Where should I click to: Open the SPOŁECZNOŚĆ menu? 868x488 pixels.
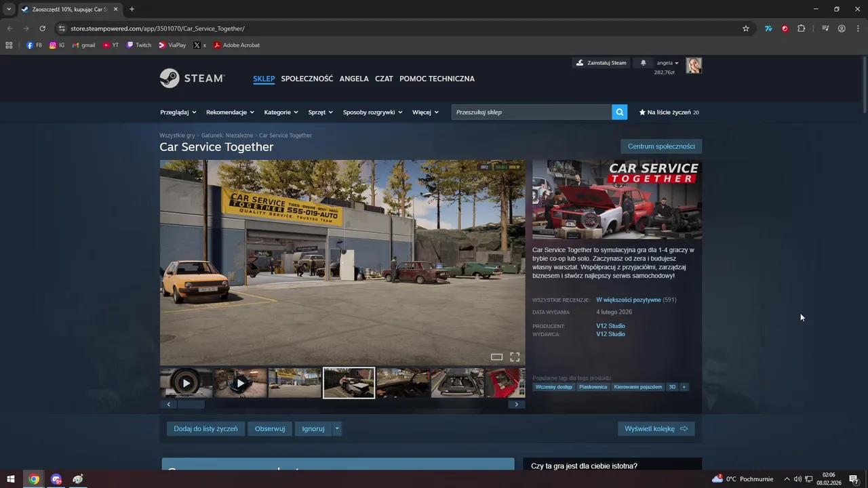(x=307, y=79)
